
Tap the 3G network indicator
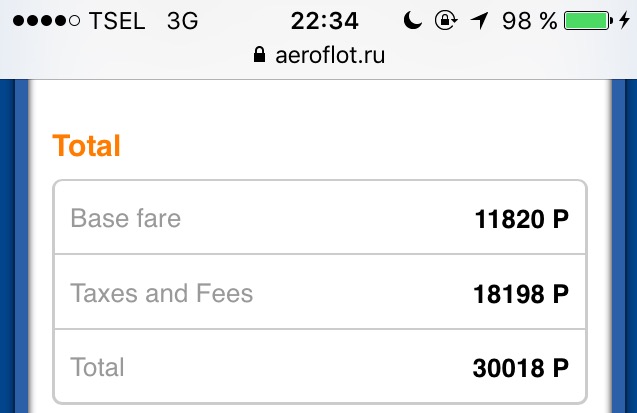(183, 21)
